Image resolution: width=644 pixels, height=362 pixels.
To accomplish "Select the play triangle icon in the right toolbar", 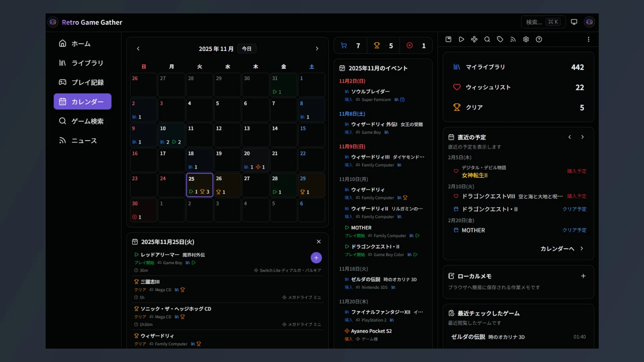I will (x=461, y=39).
